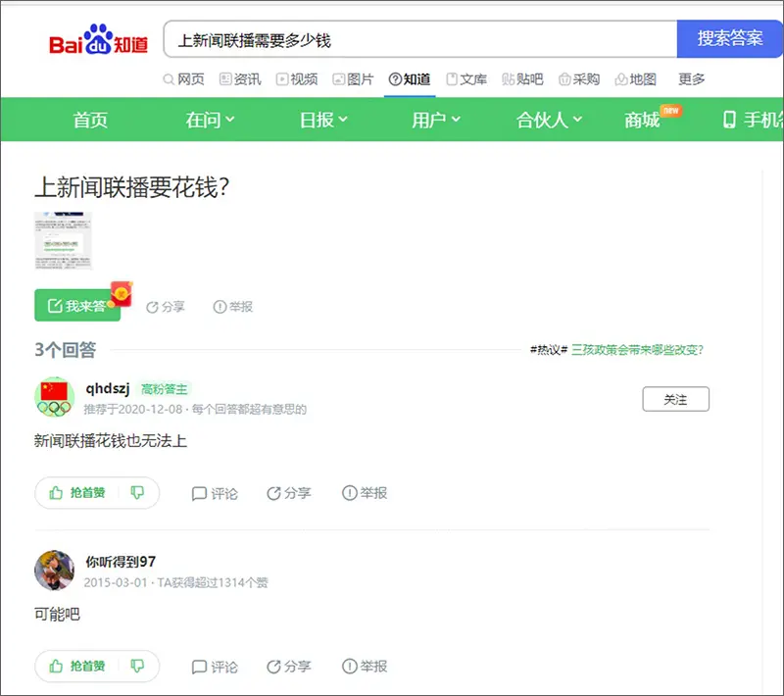Viewport: 784px width, 696px height.
Task: Open 你听得到97's avatar profile
Action: coord(55,570)
